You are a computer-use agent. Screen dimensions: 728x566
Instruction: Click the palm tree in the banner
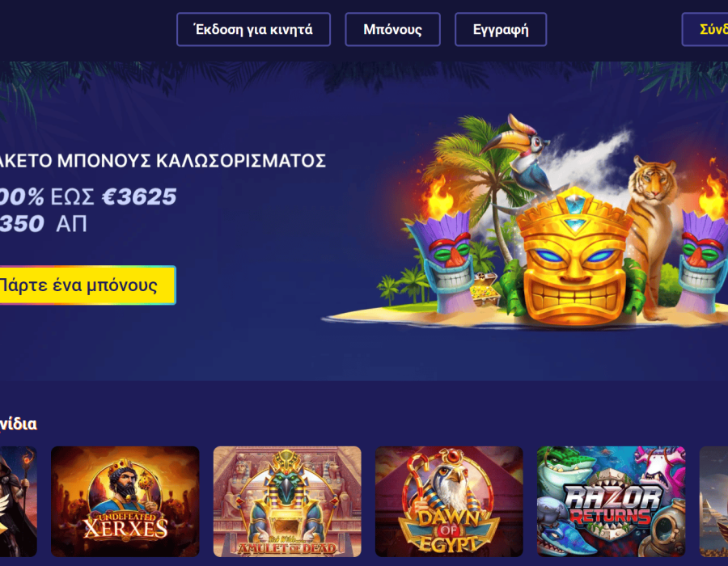click(478, 190)
